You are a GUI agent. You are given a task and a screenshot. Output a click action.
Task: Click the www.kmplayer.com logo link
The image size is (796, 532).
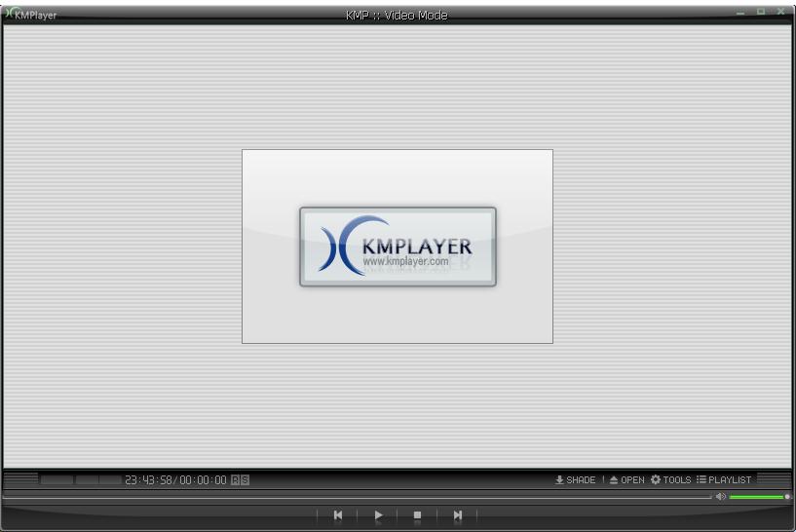(x=405, y=261)
